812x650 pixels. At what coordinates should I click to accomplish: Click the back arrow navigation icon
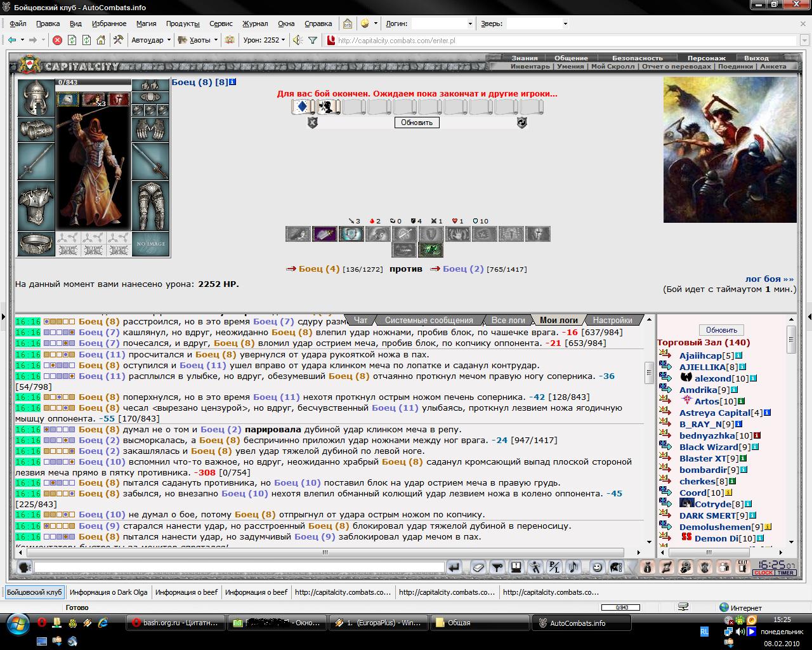coord(12,40)
